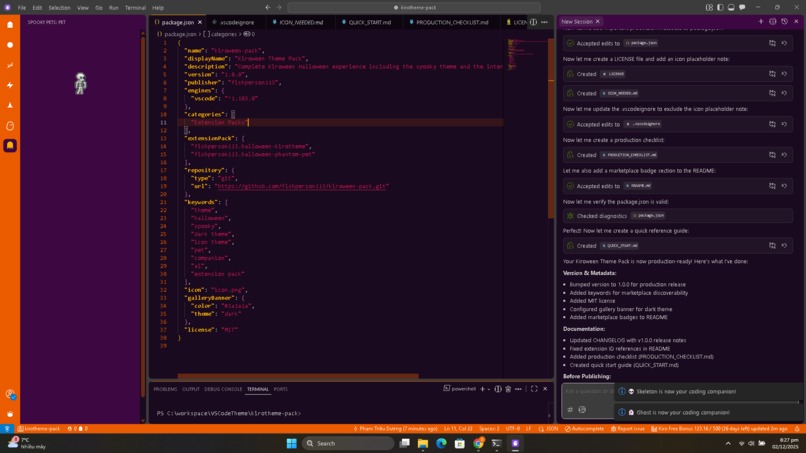806x453 pixels.
Task: Open chat session history icon
Action: click(x=784, y=22)
